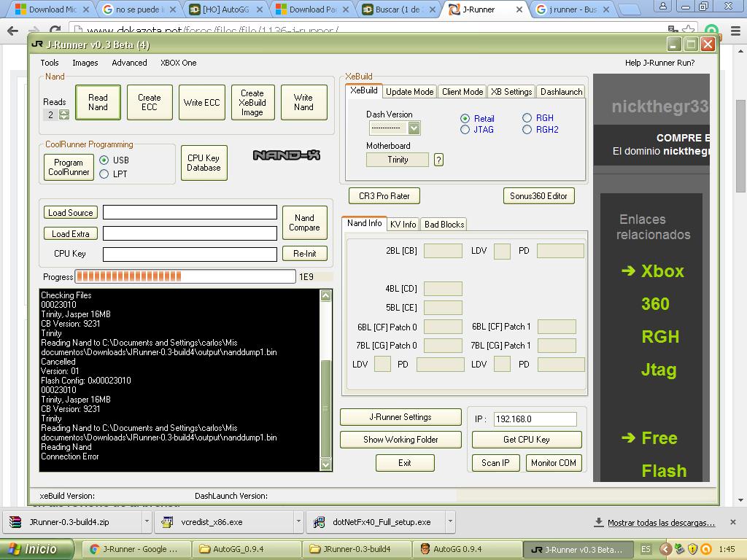Expand dotNetFx40_Full_setup.exe download options arrow
Viewport: 747px width, 560px height.
pyautogui.click(x=450, y=521)
